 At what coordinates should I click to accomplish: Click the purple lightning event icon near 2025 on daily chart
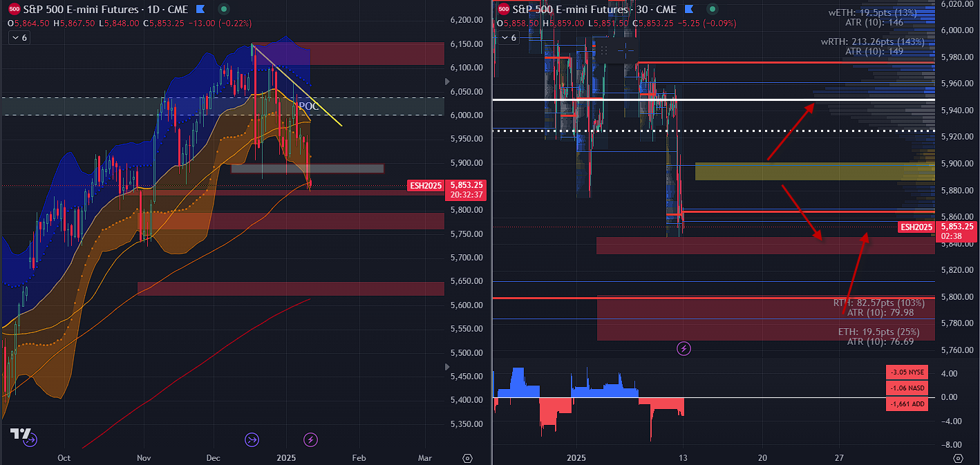pos(311,439)
